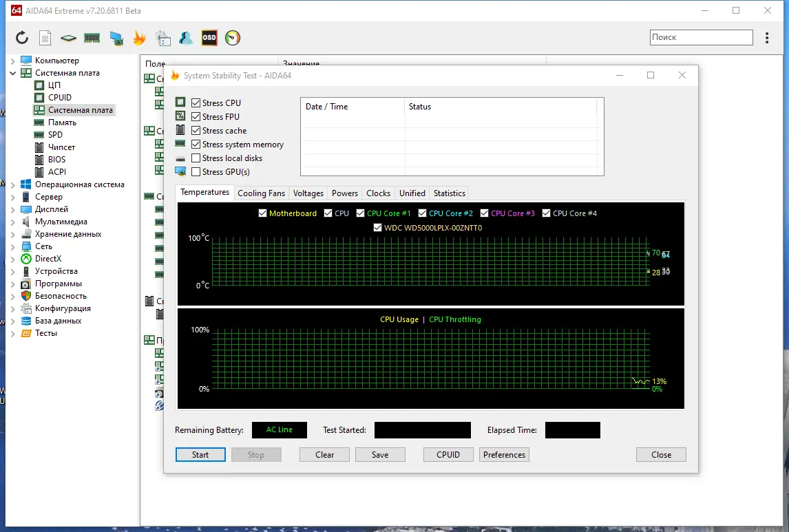Click the Stress system memory RAM icon
The height and width of the screenshot is (532, 789).
pyautogui.click(x=180, y=143)
